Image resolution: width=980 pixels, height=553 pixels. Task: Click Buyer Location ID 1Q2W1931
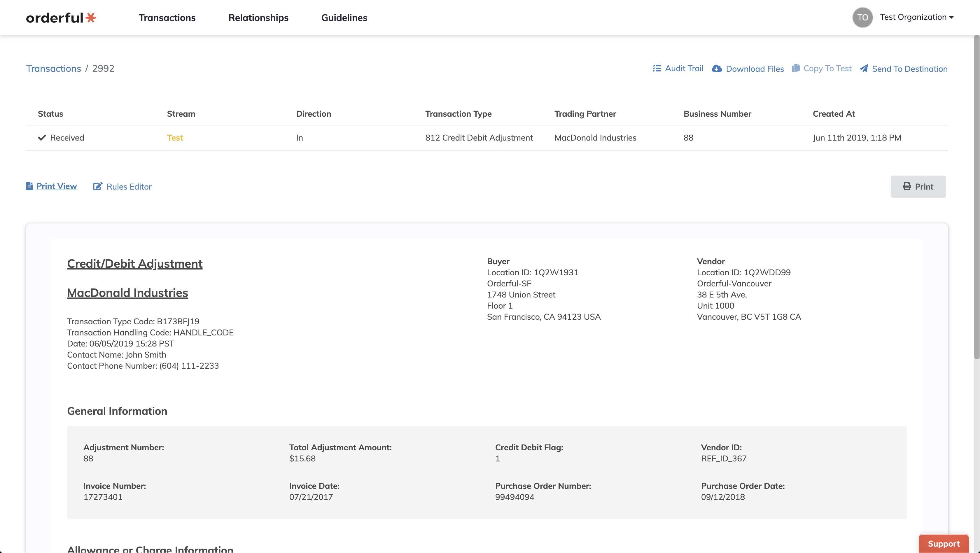[532, 272]
